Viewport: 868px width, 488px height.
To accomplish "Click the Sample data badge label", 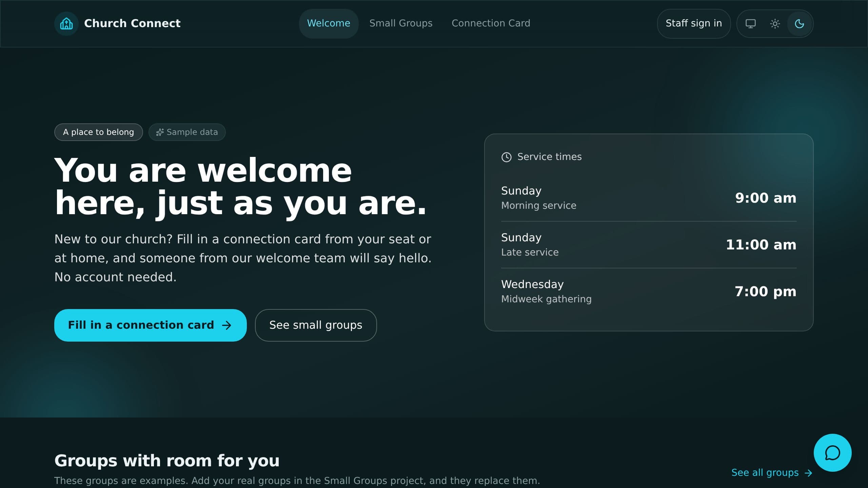I will click(x=192, y=132).
